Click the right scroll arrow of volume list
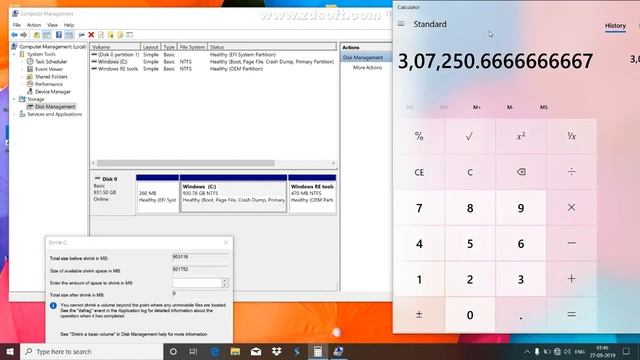This screenshot has height=360, width=640. [333, 163]
